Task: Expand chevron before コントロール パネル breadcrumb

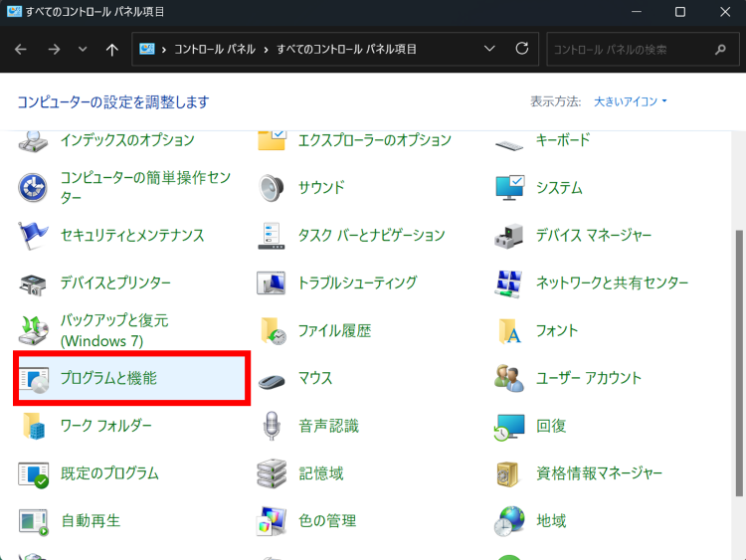Action: (164, 50)
